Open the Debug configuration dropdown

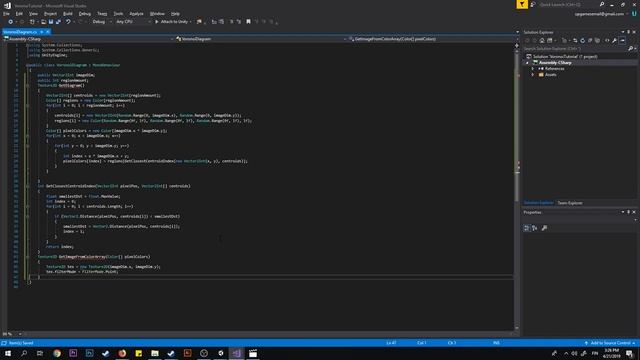(102, 22)
